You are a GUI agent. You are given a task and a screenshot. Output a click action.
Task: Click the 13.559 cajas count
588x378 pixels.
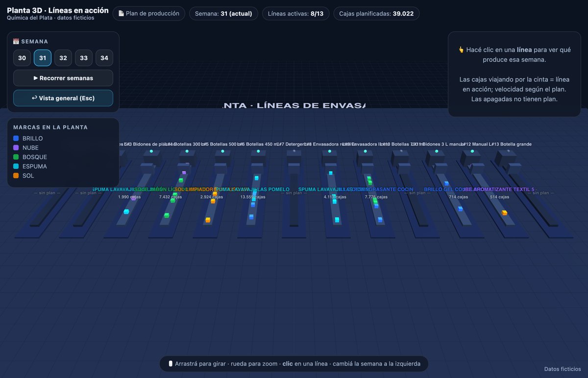pyautogui.click(x=253, y=197)
